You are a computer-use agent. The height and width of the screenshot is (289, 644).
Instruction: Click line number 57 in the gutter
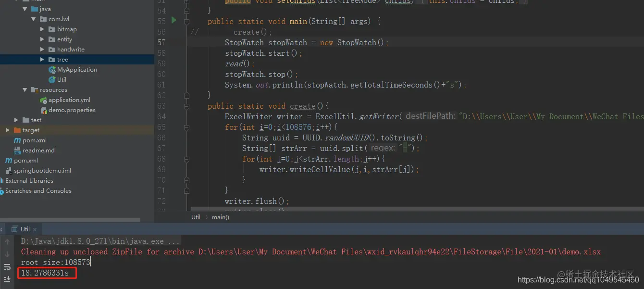pyautogui.click(x=161, y=42)
